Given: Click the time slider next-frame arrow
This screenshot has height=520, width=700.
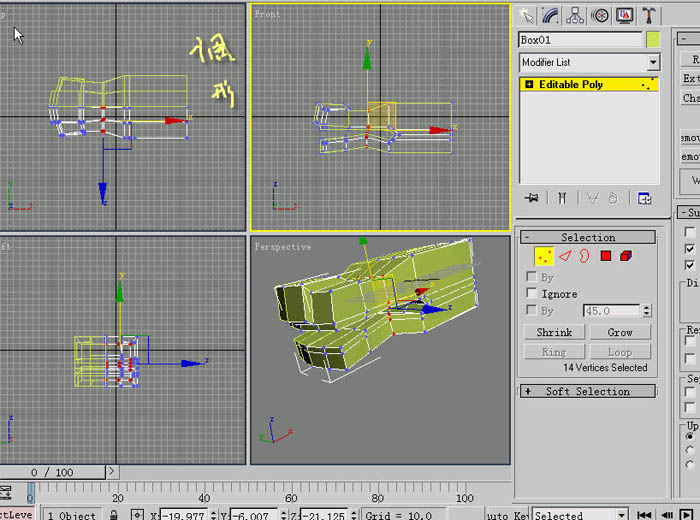Looking at the screenshot, I should pyautogui.click(x=112, y=472).
